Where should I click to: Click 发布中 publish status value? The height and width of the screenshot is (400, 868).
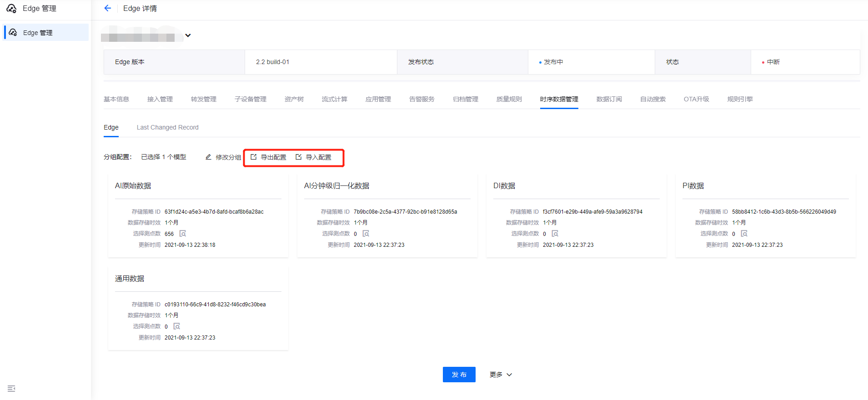point(553,62)
